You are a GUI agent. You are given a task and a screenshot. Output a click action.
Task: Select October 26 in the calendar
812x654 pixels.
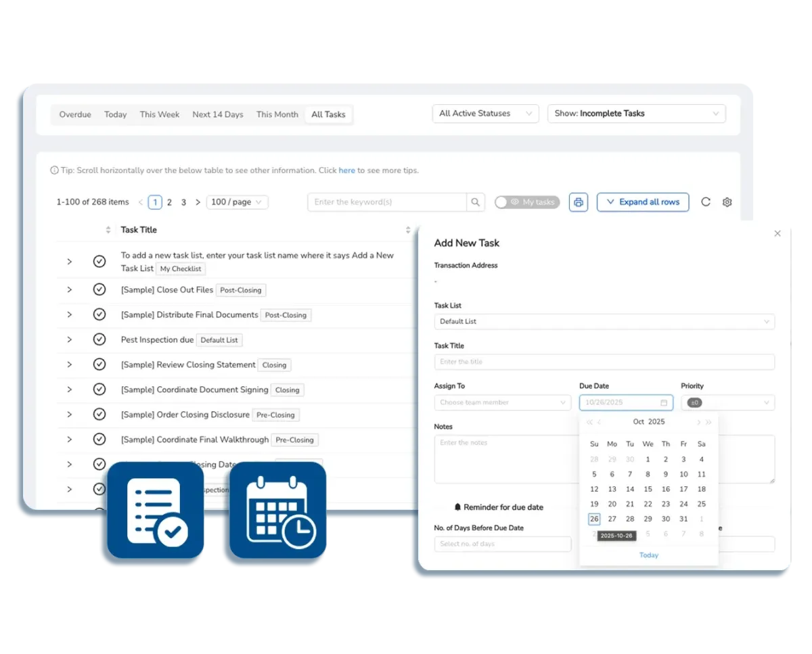[594, 519]
